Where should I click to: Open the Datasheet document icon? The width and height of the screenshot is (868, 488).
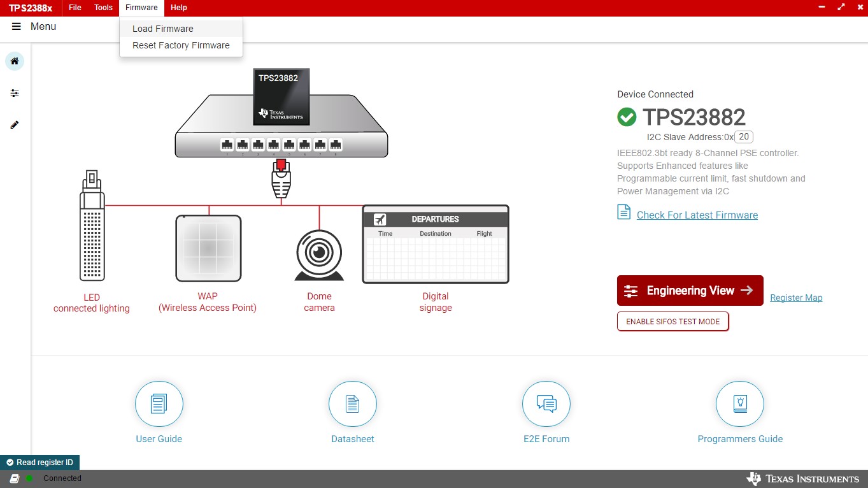coord(353,404)
